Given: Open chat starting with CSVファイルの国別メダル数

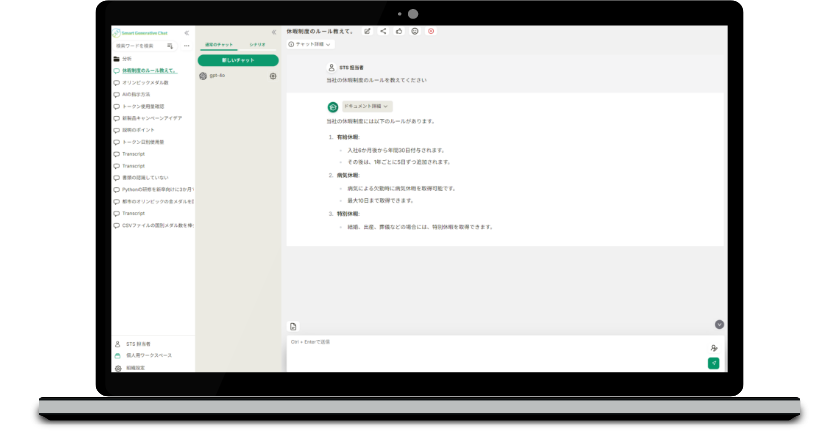Looking at the screenshot, I should 154,226.
